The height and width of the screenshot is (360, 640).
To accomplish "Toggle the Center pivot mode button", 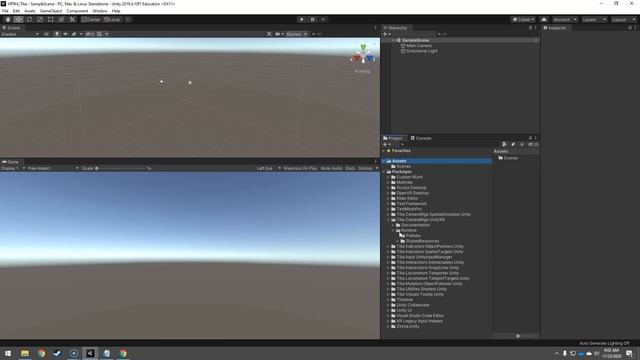I will [91, 20].
